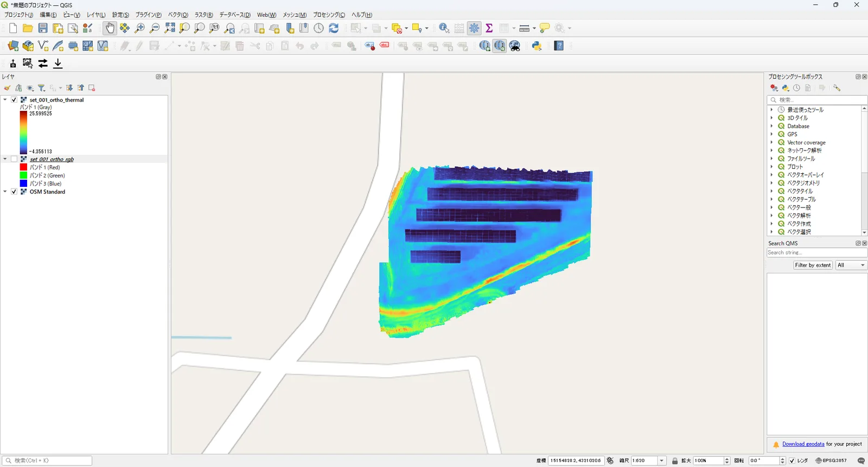Expand the Vector coverage toolbox group
This screenshot has height=467, width=868.
771,142
